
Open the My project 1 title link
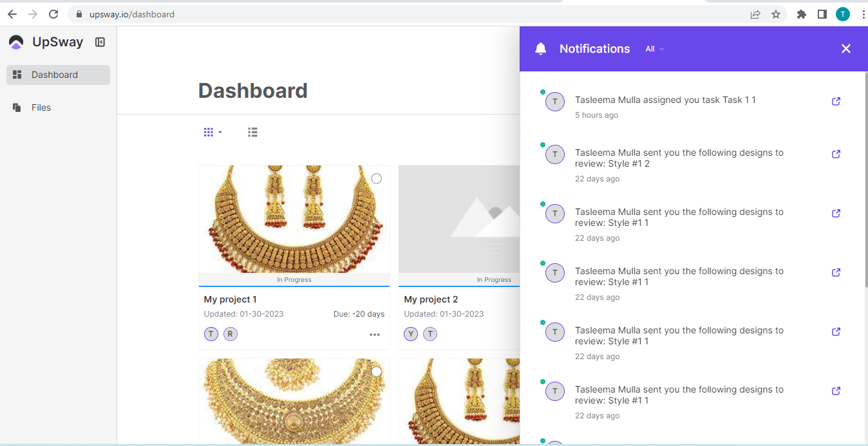point(230,299)
